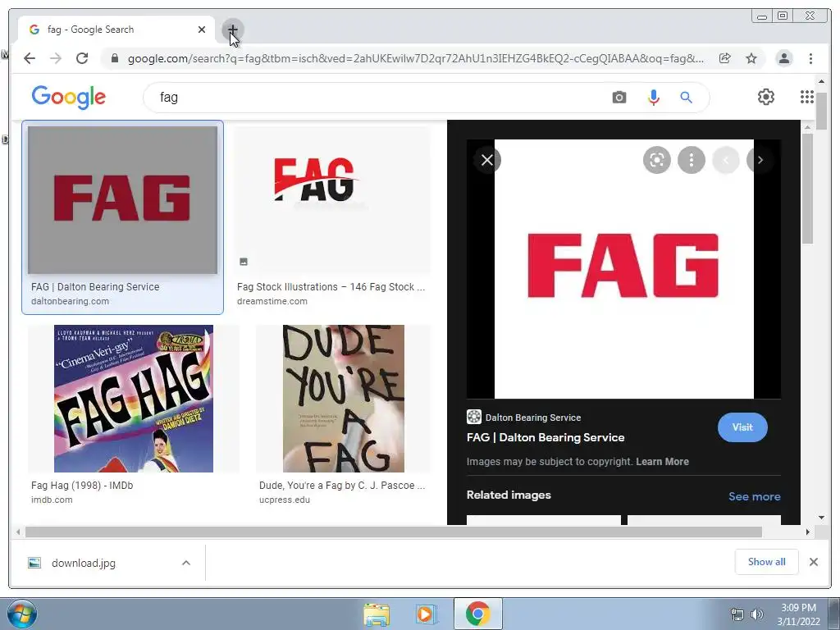This screenshot has width=840, height=630.
Task: Click the dreamstime.com source link
Action: pyautogui.click(x=272, y=301)
